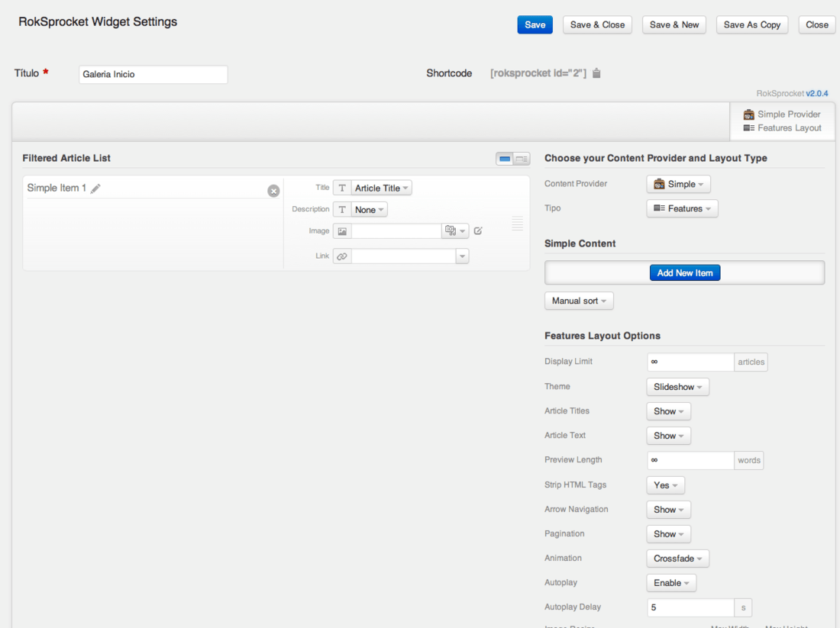Click the blue Save button
840x628 pixels.
click(x=535, y=25)
